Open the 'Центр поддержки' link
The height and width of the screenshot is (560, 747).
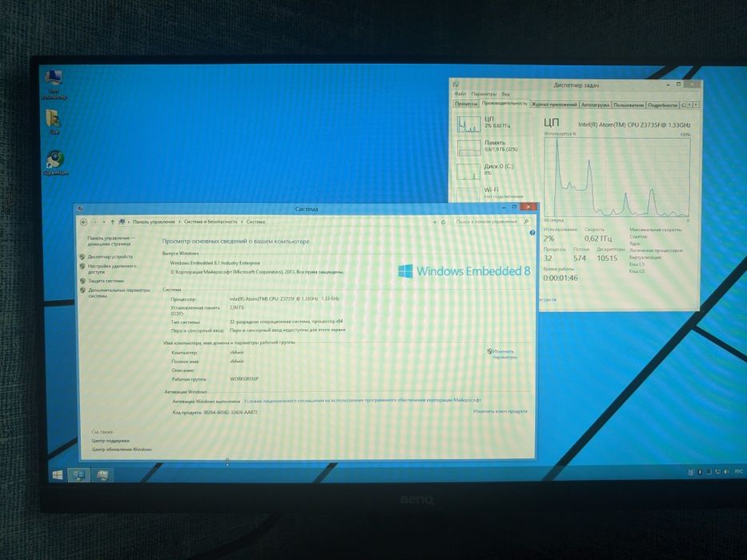[110, 441]
